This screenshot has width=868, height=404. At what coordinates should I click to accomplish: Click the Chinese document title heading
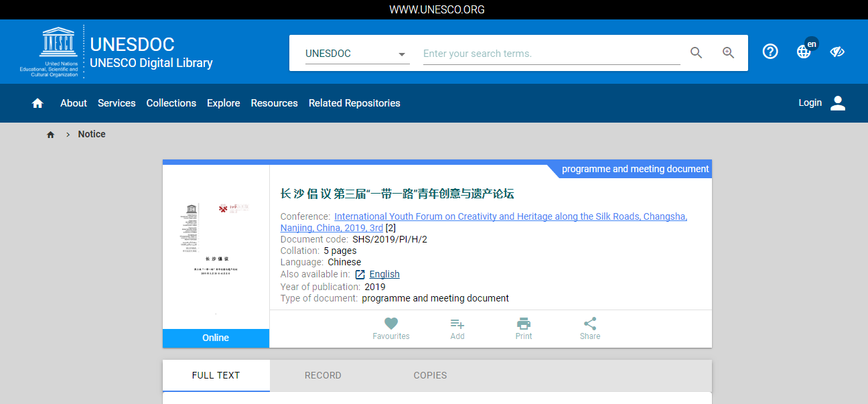(397, 194)
